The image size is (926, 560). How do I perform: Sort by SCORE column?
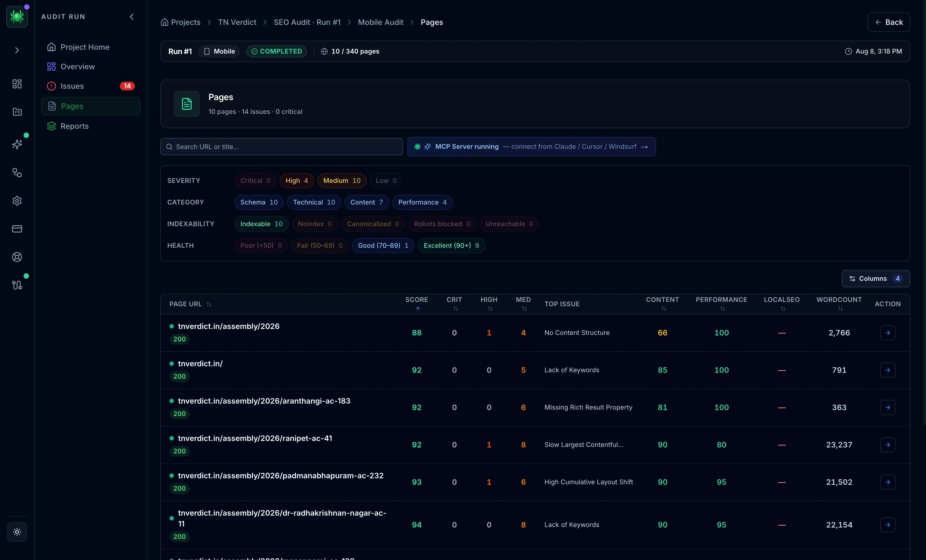[416, 304]
